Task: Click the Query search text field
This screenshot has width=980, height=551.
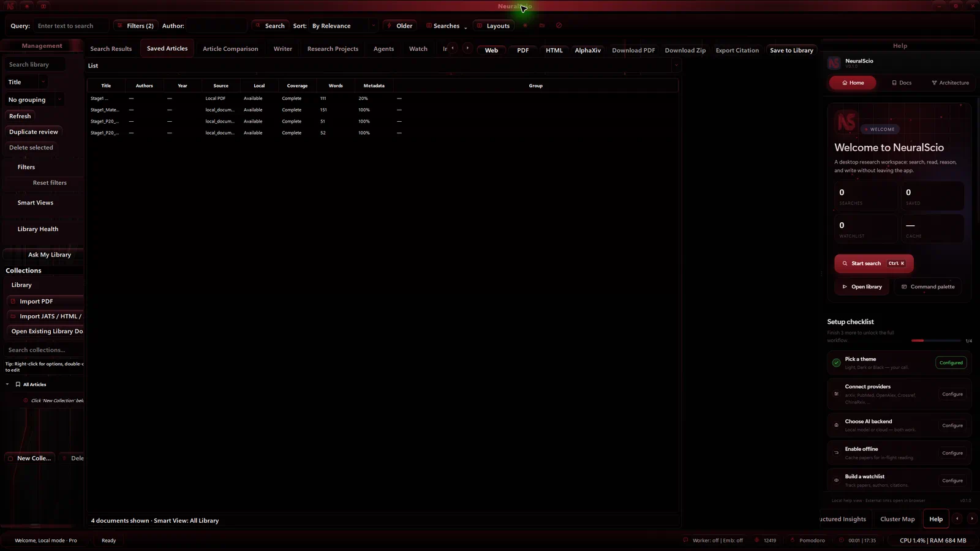Action: pos(72,26)
